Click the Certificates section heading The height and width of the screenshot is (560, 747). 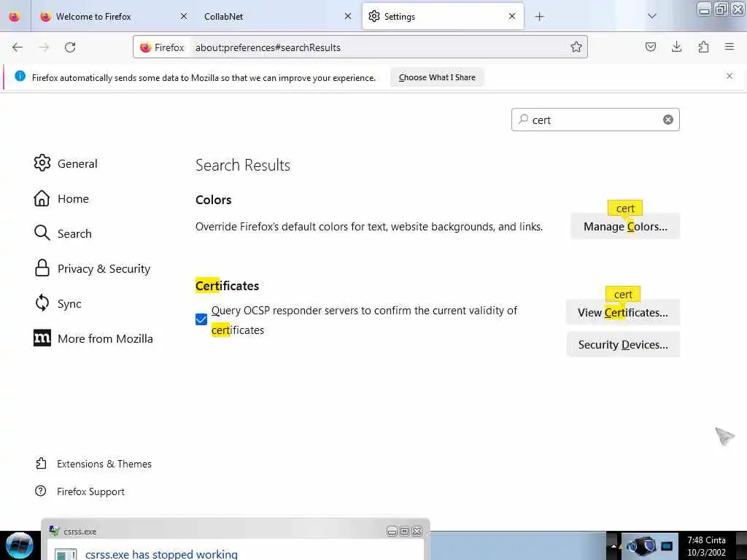pos(228,286)
